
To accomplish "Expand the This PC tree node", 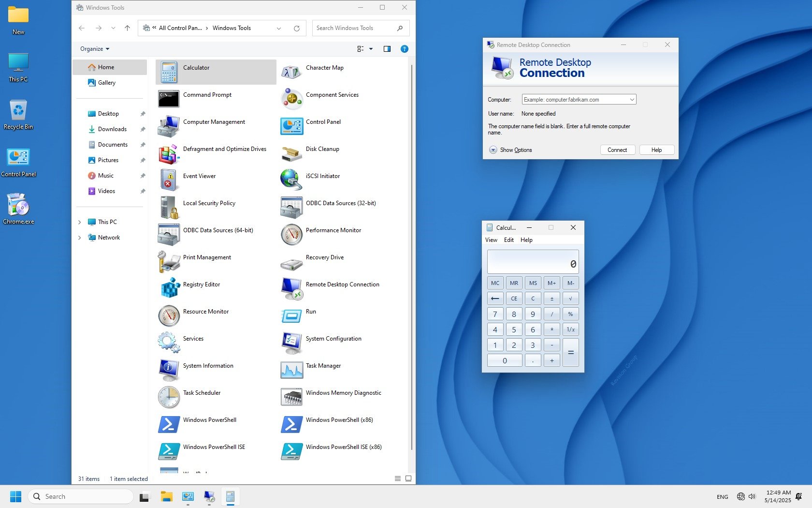I will point(80,222).
